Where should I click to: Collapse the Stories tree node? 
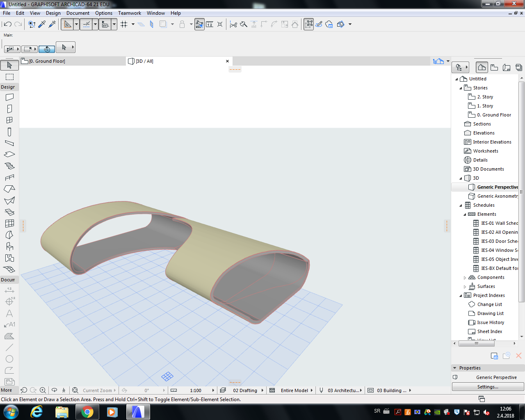[461, 88]
